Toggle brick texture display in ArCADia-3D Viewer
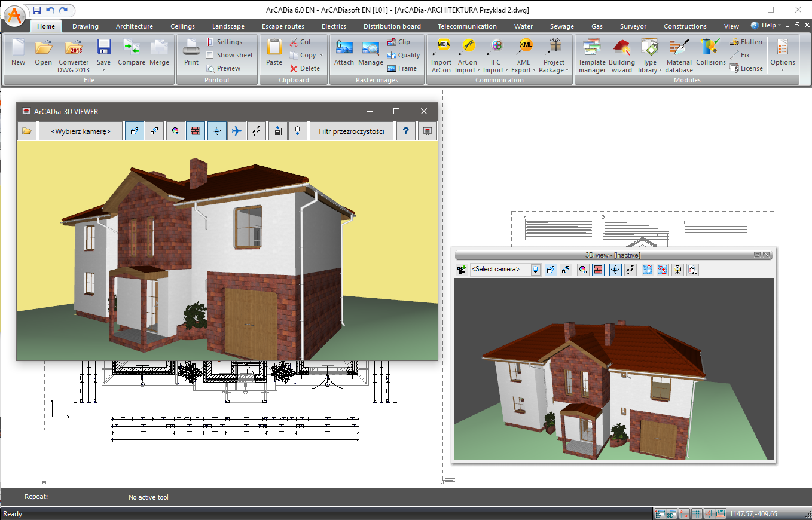Viewport: 812px width, 520px height. (196, 131)
